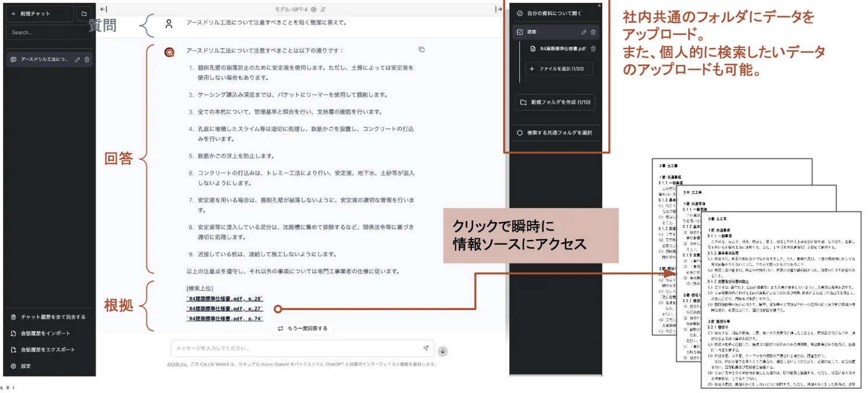This screenshot has width=868, height=393.
Task: Select 会話履歴をエクスポート in the sidebar
Action: pyautogui.click(x=47, y=350)
